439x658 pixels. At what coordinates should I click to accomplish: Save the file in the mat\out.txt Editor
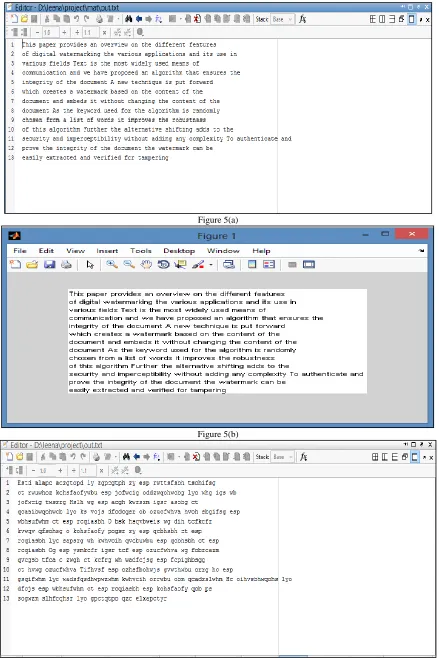(34, 19)
